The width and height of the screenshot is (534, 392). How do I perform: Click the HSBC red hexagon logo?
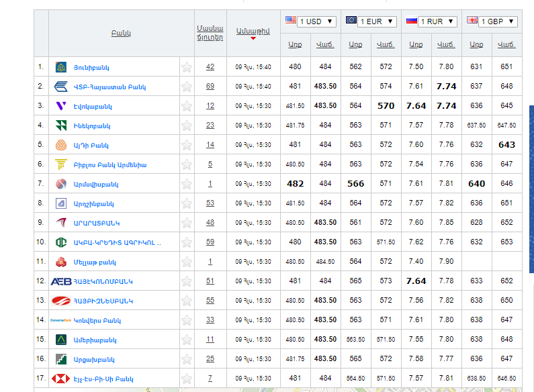click(x=60, y=379)
